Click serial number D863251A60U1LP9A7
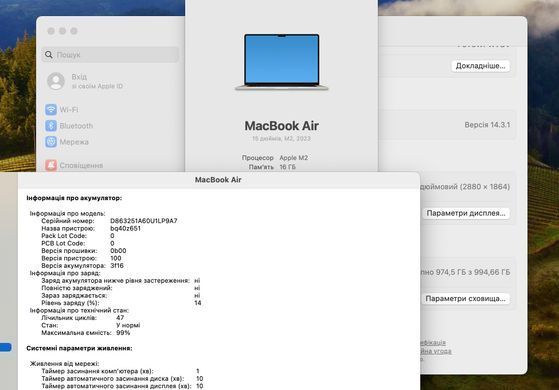This screenshot has width=559, height=390. click(144, 221)
